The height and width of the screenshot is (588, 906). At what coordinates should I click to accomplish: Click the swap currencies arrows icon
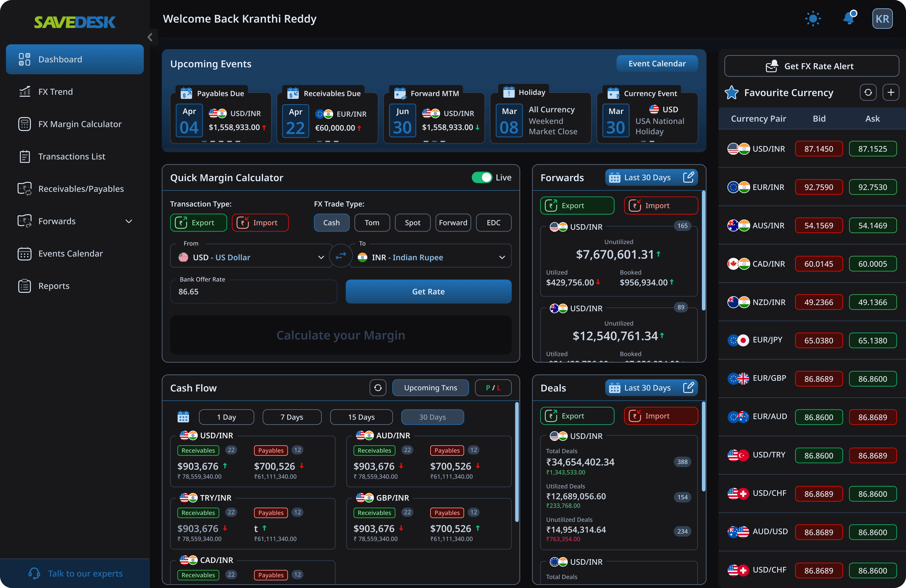pos(341,256)
